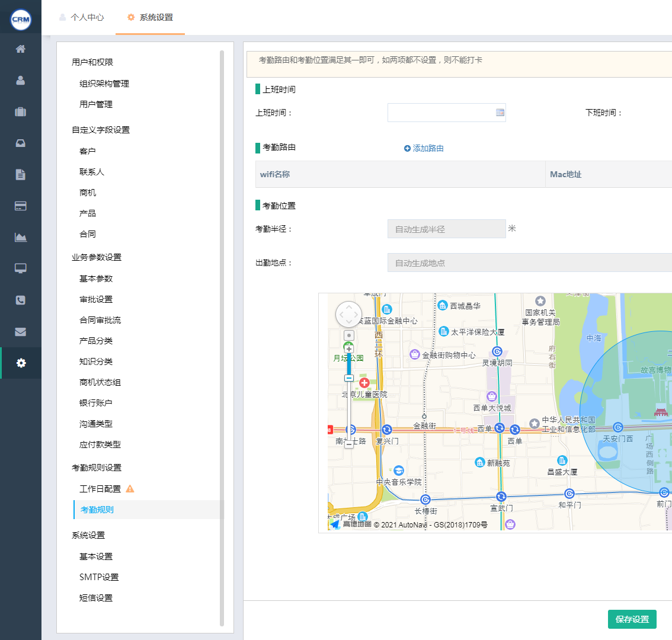Image resolution: width=672 pixels, height=640 pixels.
Task: Open 商机状态组 menu item
Action: [x=100, y=382]
